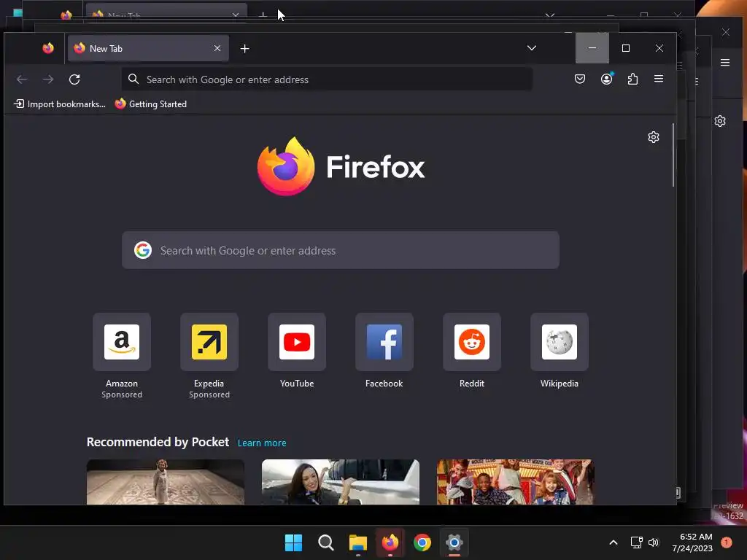Click the center Google search box
747x560 pixels.
coord(341,250)
